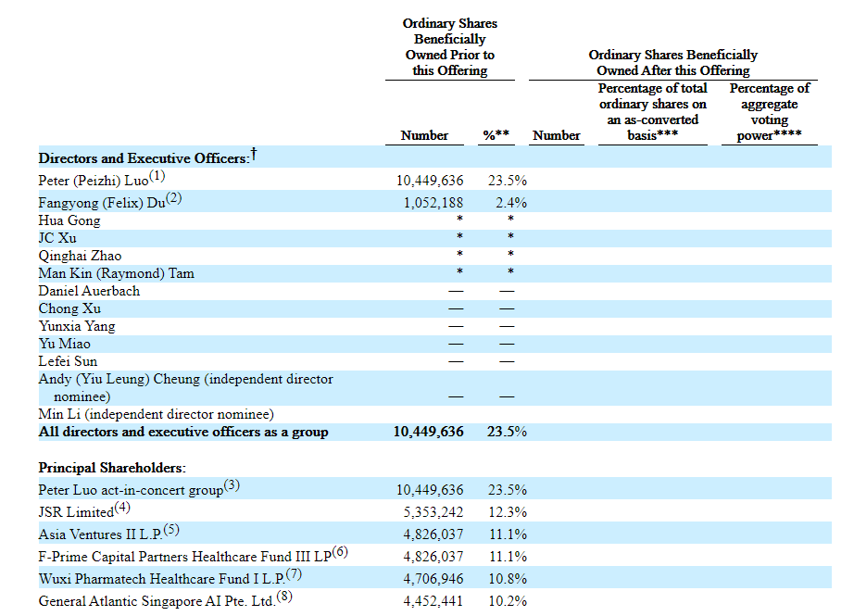Select the 'Percentage of aggregate voting power' header

coord(769,112)
